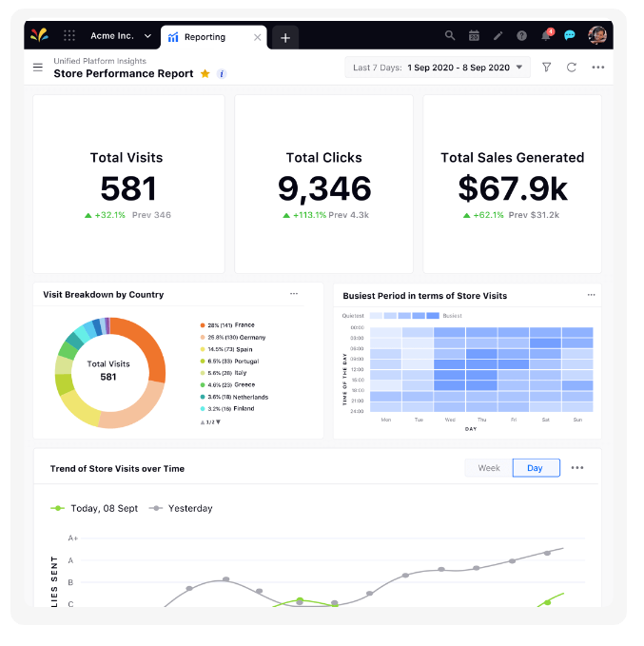Viewport: 644px width, 646px height.
Task: Toggle the favorite star for the report
Action: (205, 73)
